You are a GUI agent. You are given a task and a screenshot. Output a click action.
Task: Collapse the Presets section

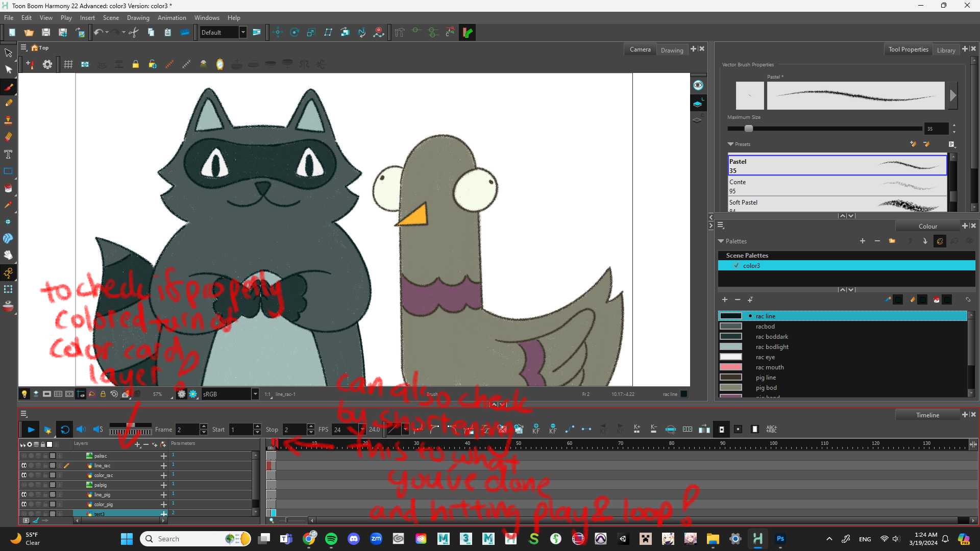[x=730, y=144]
